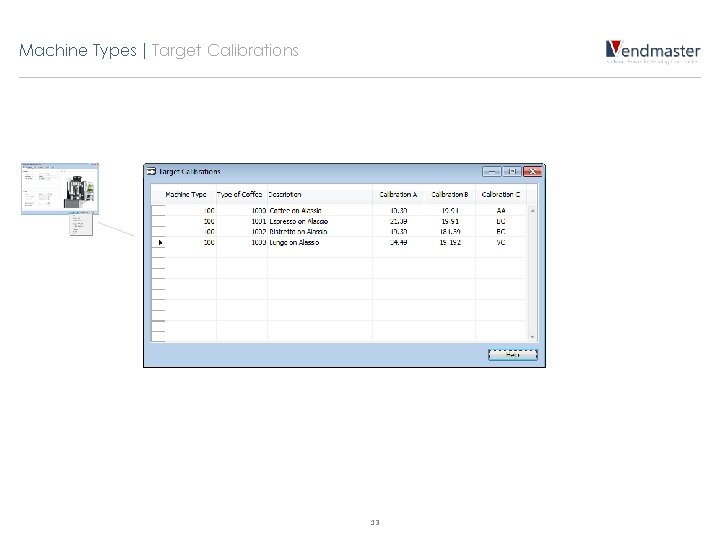Viewport: 720px width, 540px height.
Task: Select the Ristretto description cell
Action: click(x=320, y=231)
